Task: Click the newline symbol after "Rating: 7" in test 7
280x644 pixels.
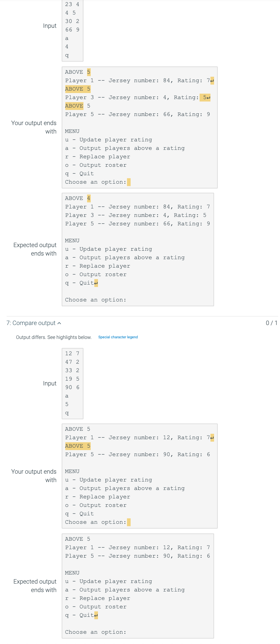Action: pos(212,437)
